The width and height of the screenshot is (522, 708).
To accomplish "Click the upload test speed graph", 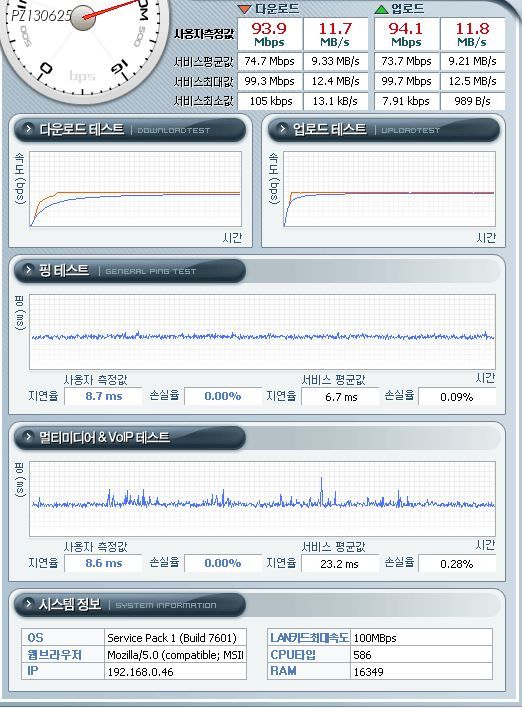I will tap(389, 189).
